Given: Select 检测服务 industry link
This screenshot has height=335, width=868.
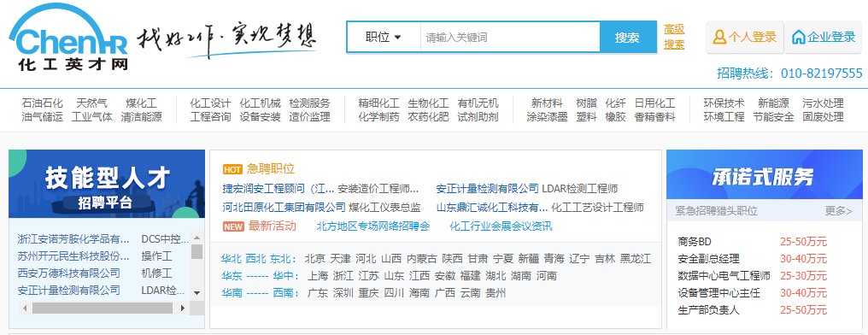Looking at the screenshot, I should point(309,103).
